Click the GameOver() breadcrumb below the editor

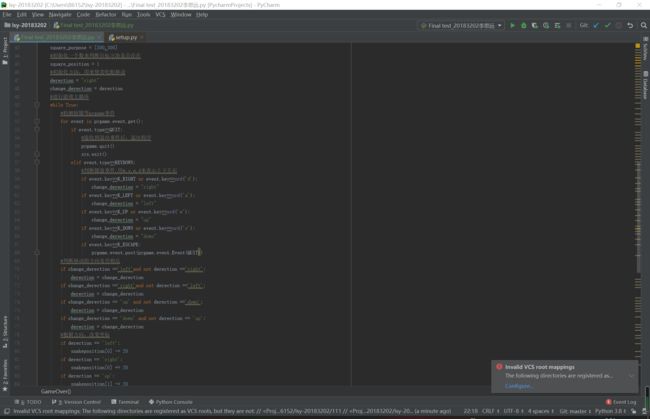click(x=56, y=391)
